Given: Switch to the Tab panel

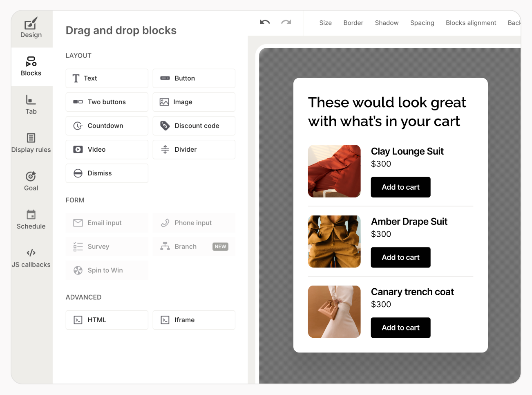Looking at the screenshot, I should pos(31,105).
